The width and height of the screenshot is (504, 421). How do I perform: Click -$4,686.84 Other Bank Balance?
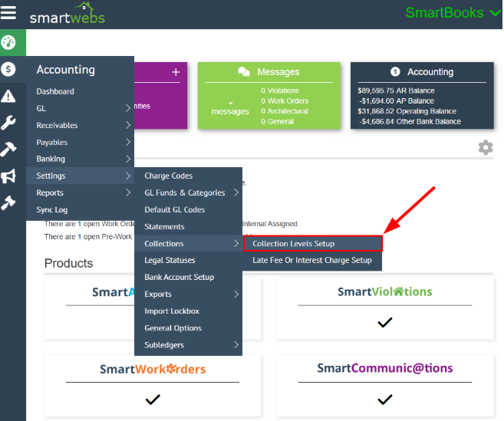tap(410, 121)
